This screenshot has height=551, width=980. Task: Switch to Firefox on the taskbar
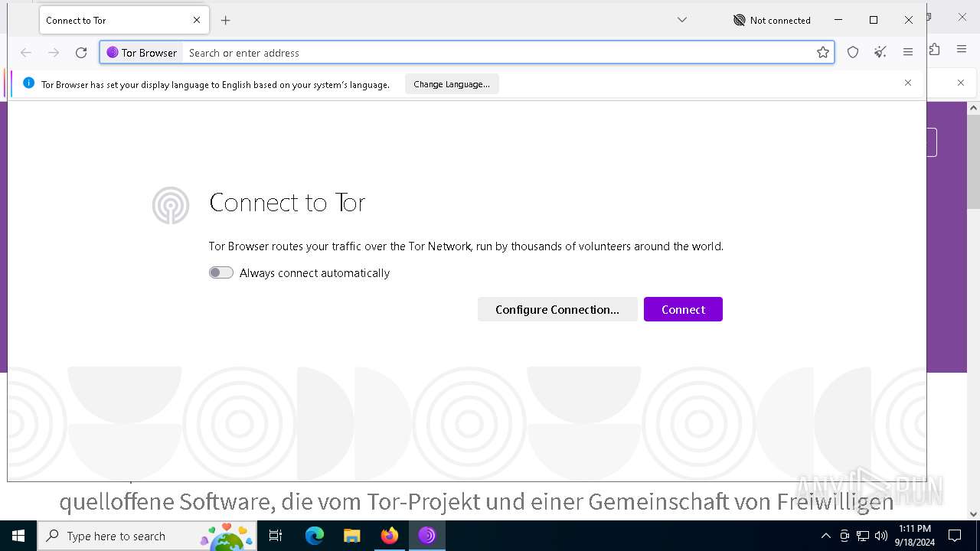coord(390,536)
